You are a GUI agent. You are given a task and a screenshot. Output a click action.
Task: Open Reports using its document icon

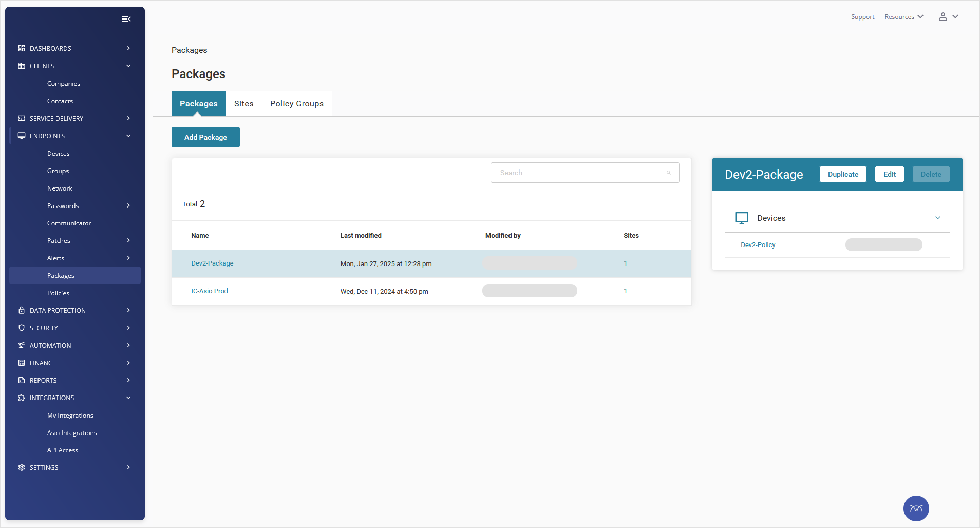[x=21, y=380]
